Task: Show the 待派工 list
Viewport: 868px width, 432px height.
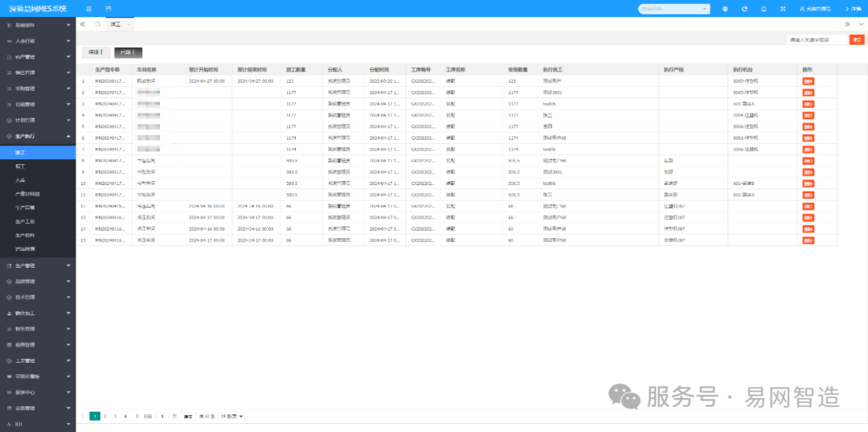Action: [x=96, y=52]
